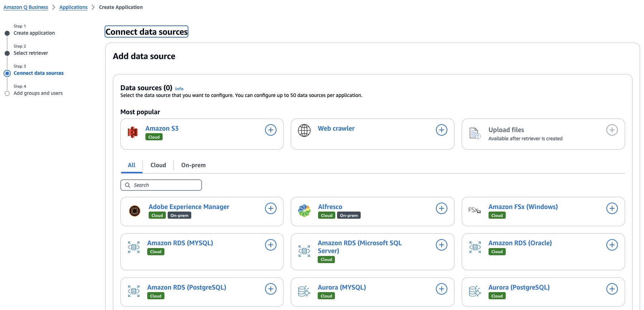
Task: Go to Step 1 Create application
Action: 34,33
